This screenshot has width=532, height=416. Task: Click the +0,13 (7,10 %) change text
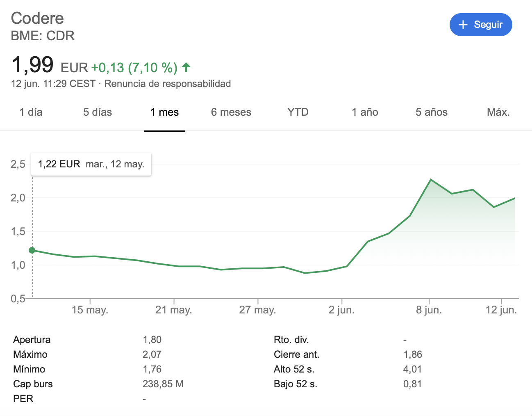134,67
